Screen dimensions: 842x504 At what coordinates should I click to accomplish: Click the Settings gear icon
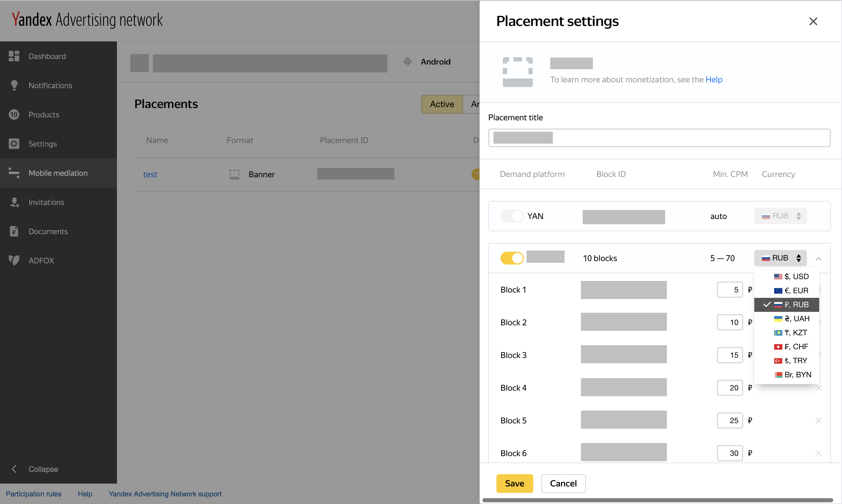coord(14,144)
